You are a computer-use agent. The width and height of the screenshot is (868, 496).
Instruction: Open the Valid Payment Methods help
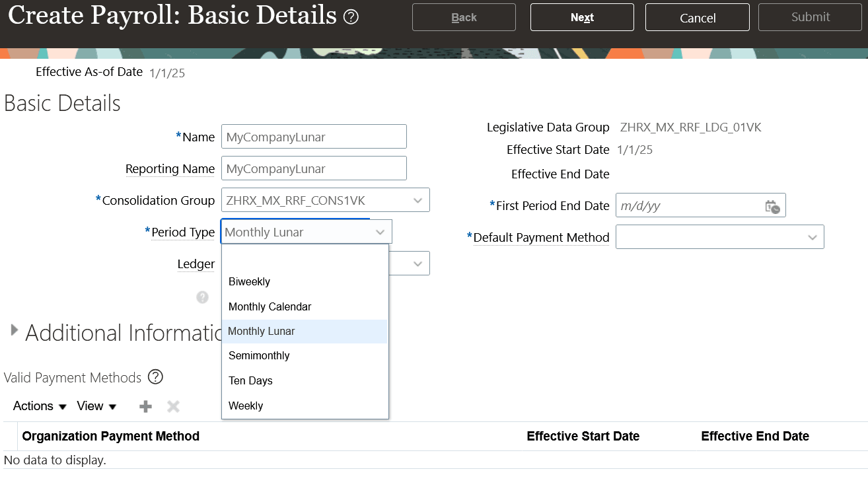click(155, 376)
